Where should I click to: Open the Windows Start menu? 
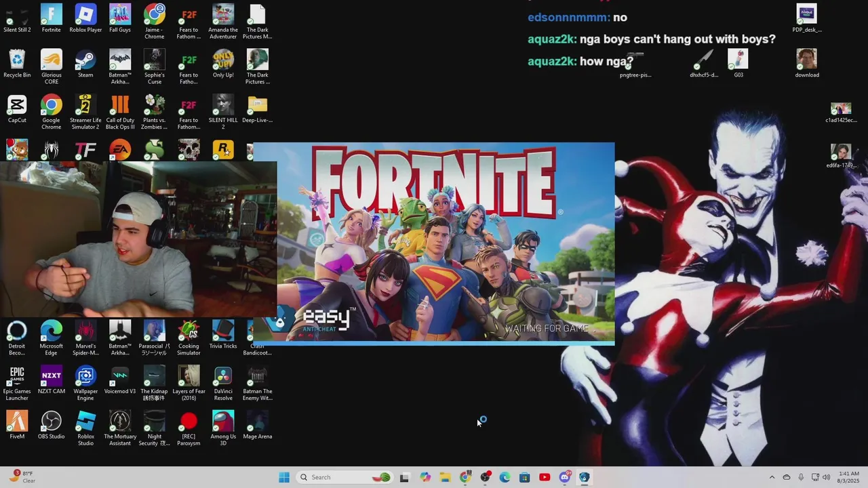point(284,477)
